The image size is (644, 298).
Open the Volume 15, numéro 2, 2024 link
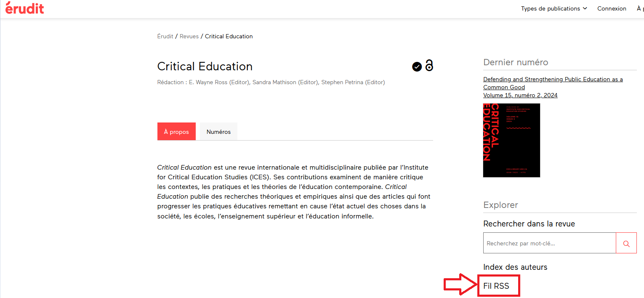520,95
